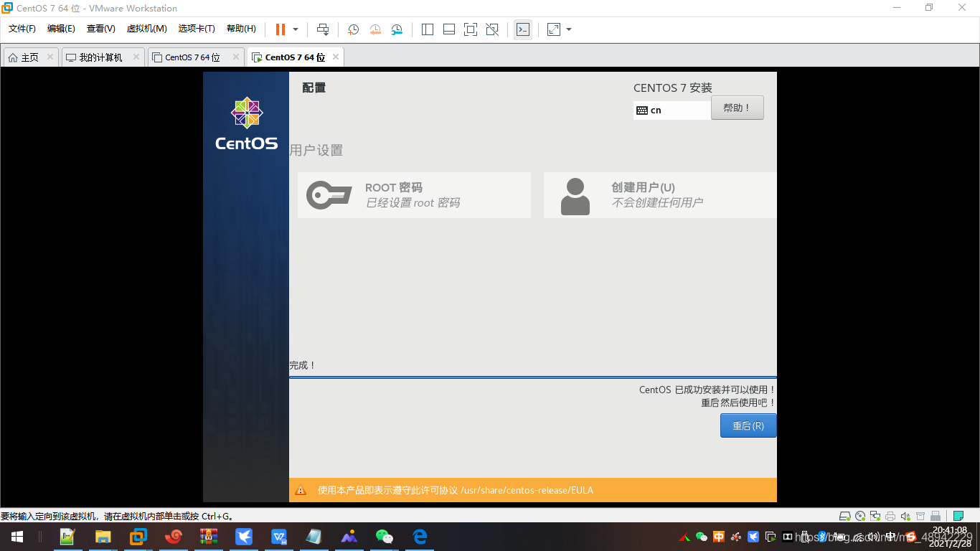Close the 主页 tab
Screen dimensions: 980x551
(50, 57)
